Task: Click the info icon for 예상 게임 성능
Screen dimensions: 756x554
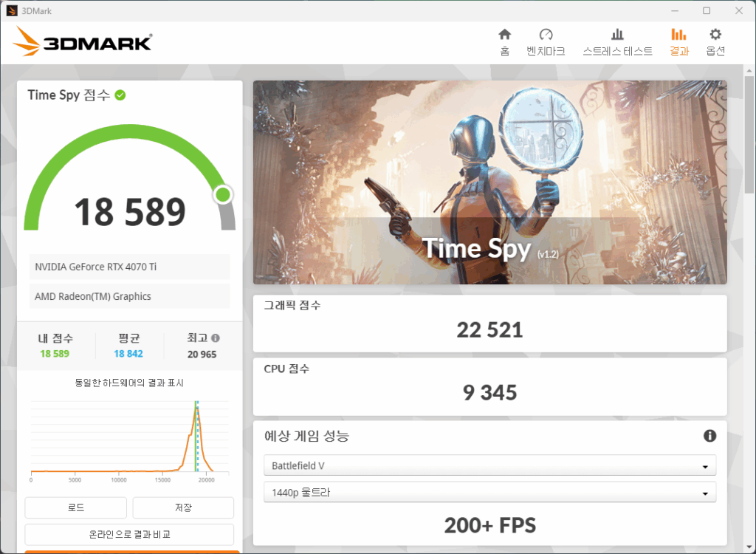Action: click(709, 436)
